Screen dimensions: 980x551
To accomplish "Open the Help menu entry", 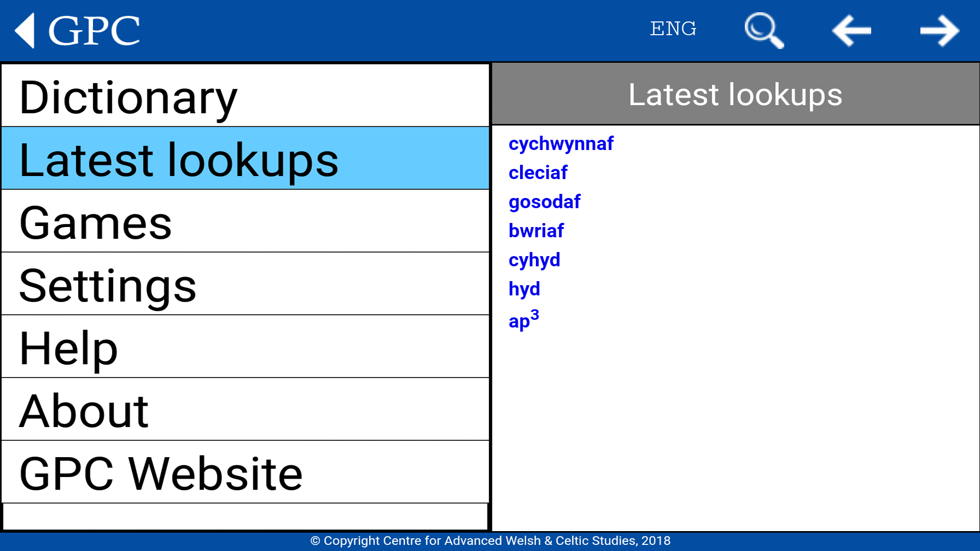I will click(x=245, y=347).
